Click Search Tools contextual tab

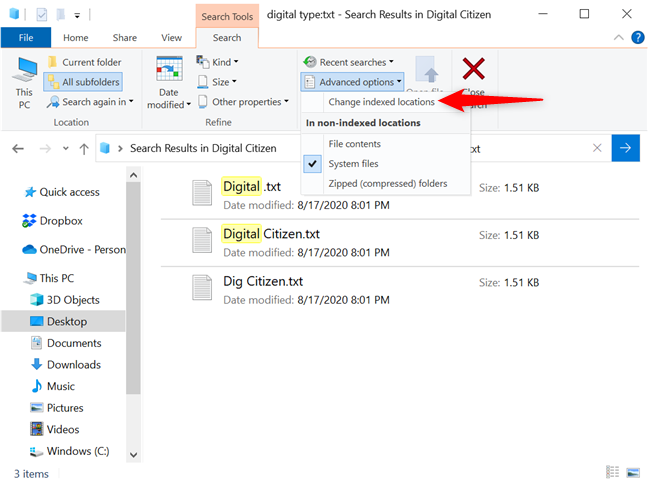(x=227, y=17)
